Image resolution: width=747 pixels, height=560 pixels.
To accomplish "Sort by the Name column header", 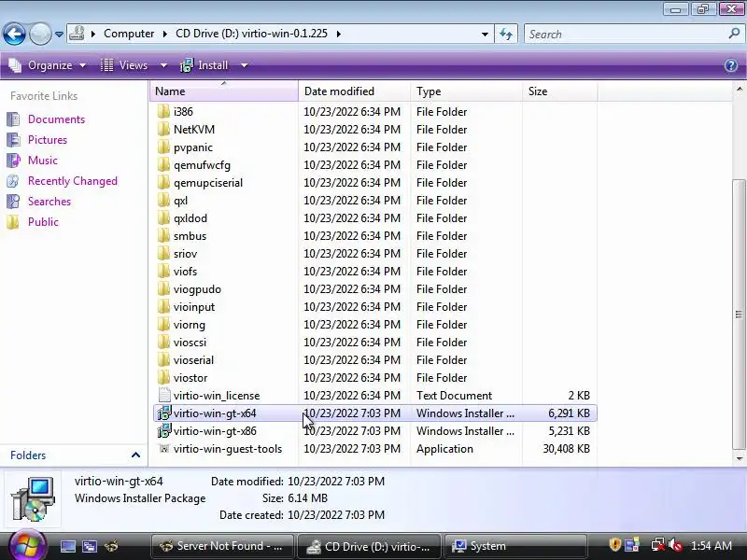I will (x=224, y=91).
